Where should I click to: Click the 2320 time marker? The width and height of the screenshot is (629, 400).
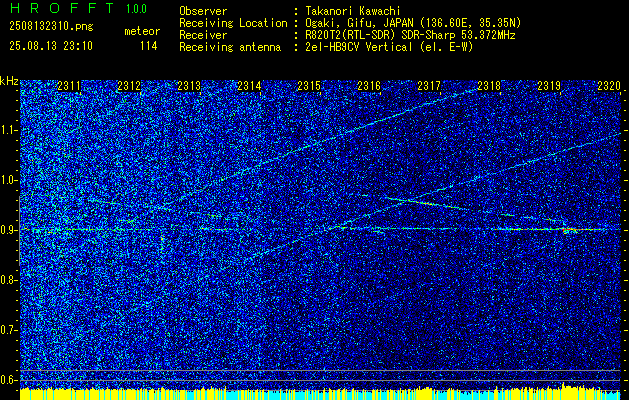tap(609, 86)
